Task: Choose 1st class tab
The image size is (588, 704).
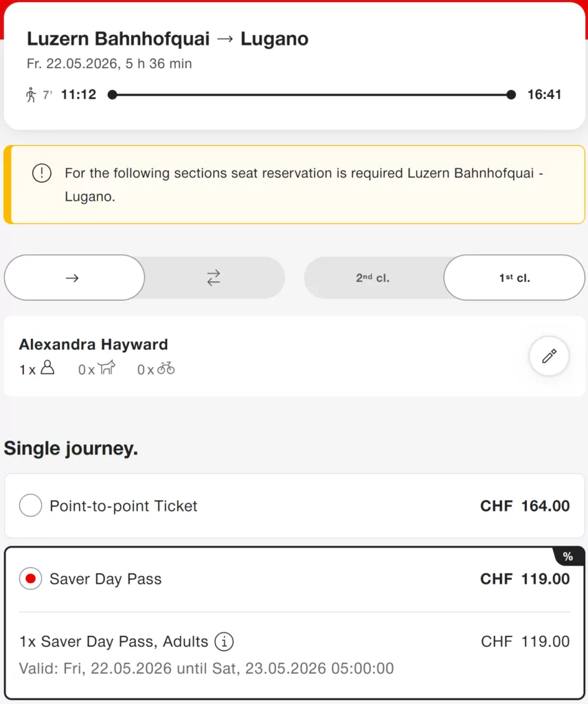Action: (x=514, y=278)
